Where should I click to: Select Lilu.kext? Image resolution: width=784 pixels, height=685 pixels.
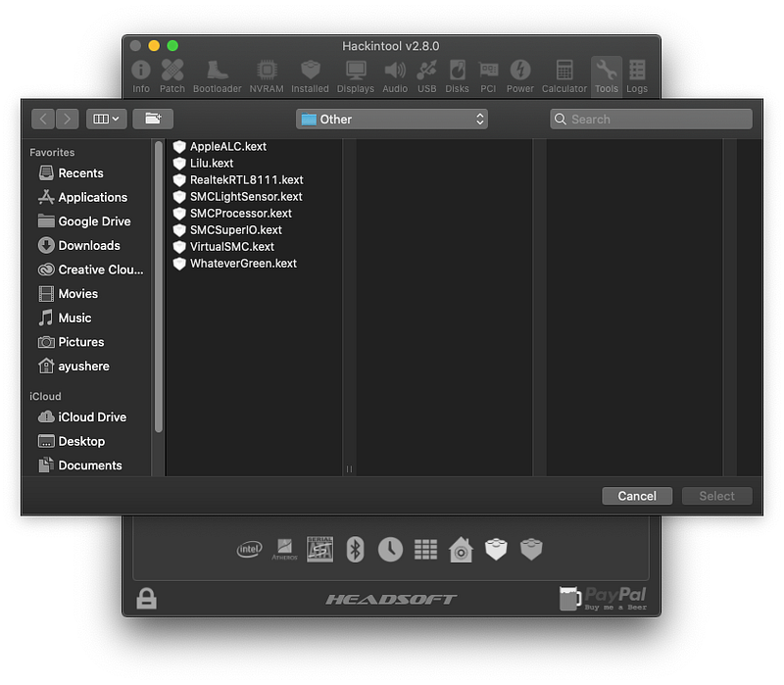tap(254, 163)
